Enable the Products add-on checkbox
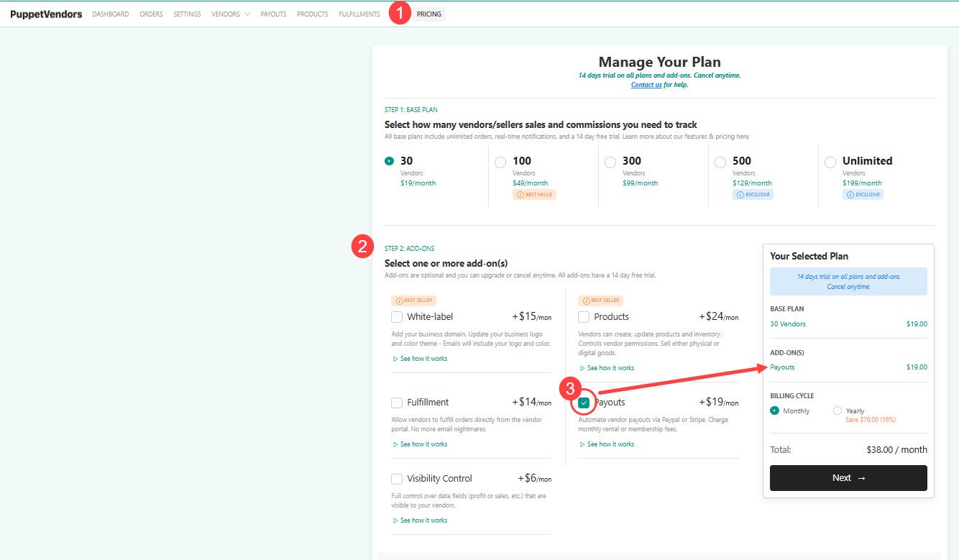The width and height of the screenshot is (959, 560). click(x=583, y=317)
